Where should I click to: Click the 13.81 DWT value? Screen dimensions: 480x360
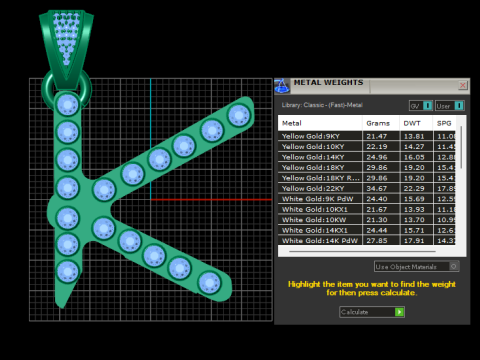pos(414,136)
